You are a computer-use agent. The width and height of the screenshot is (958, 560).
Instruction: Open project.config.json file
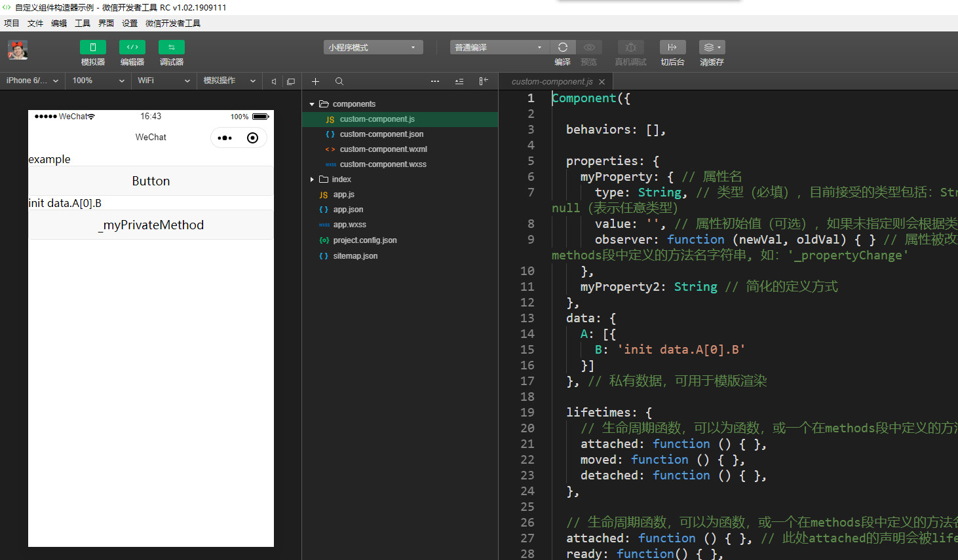click(400, 240)
